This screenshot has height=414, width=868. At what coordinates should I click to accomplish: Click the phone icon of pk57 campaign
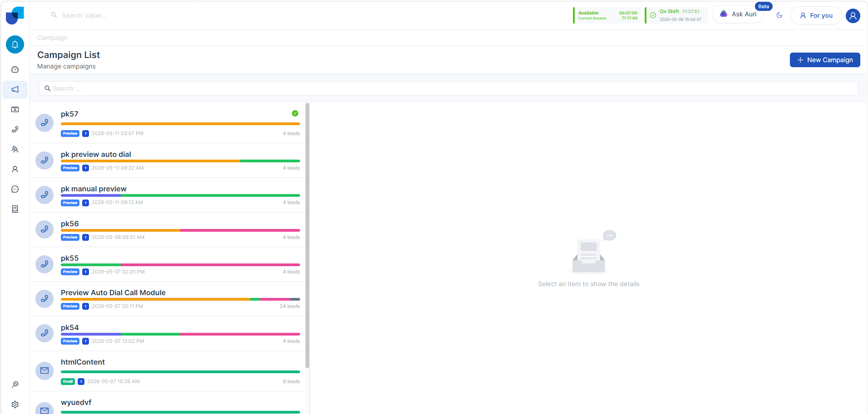44,123
